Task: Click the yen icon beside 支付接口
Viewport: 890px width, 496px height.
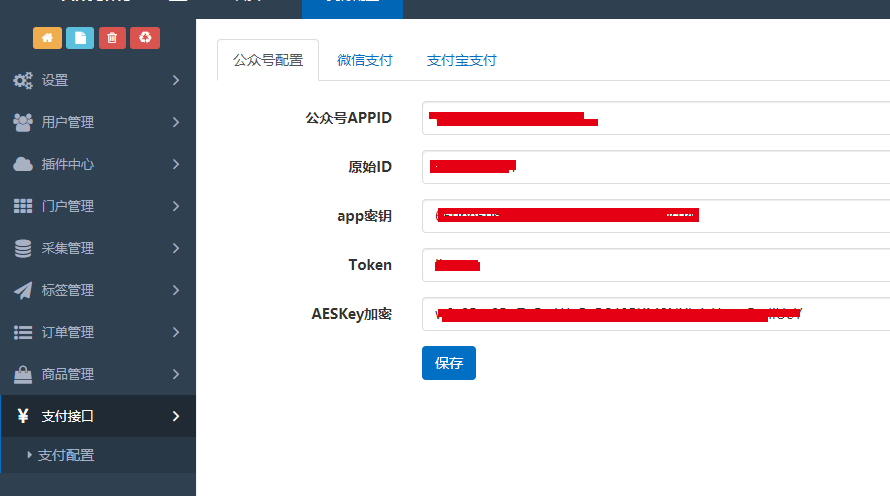Action: click(x=23, y=416)
